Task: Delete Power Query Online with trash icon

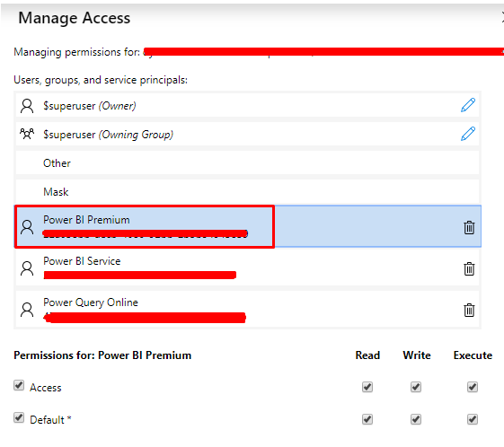Action: (469, 310)
